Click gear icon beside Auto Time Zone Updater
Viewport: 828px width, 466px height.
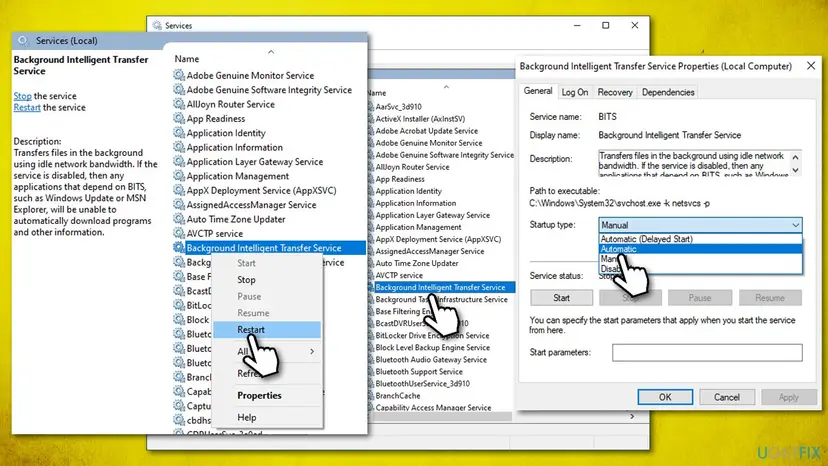(179, 219)
